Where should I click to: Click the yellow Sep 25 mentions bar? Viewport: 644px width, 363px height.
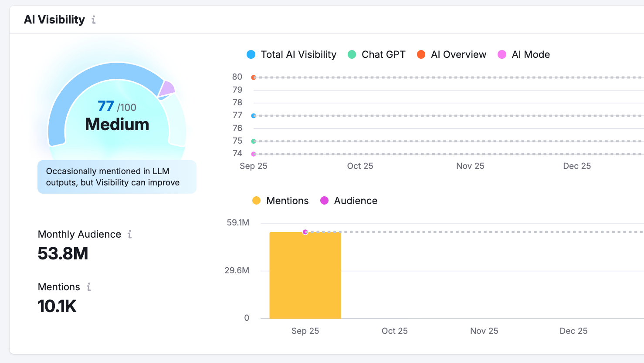pyautogui.click(x=305, y=279)
